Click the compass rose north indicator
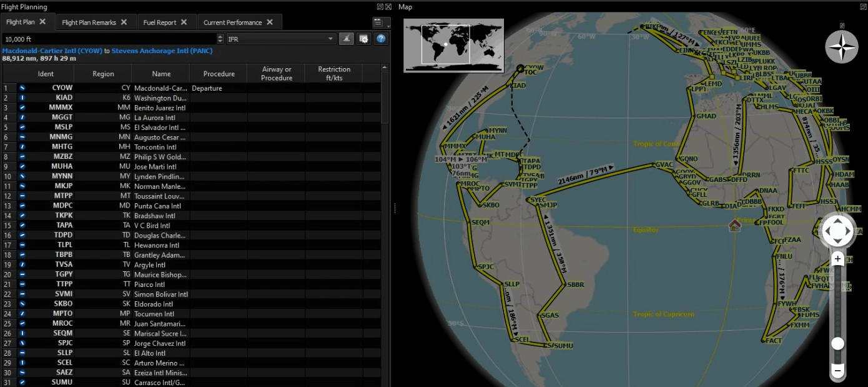Screen dimensions: 868x387 pos(841,46)
